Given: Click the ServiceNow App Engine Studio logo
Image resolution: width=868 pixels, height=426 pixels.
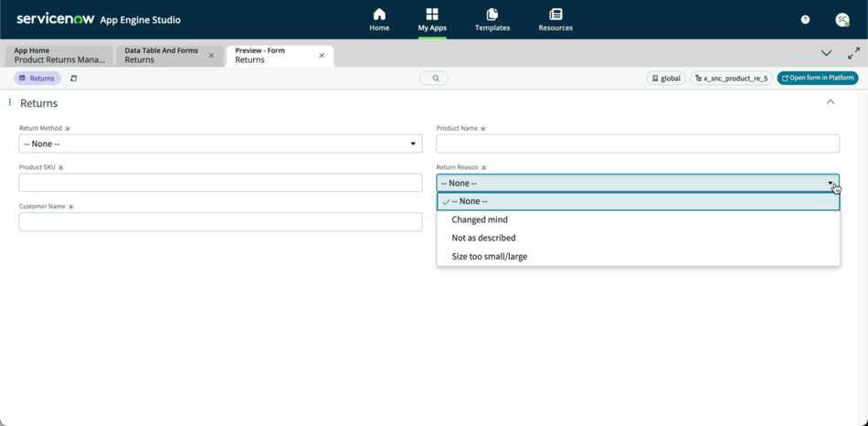Looking at the screenshot, I should 99,20.
